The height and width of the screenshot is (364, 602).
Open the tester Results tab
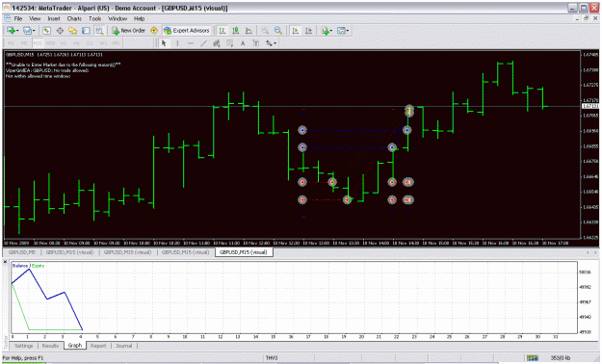tap(50, 346)
